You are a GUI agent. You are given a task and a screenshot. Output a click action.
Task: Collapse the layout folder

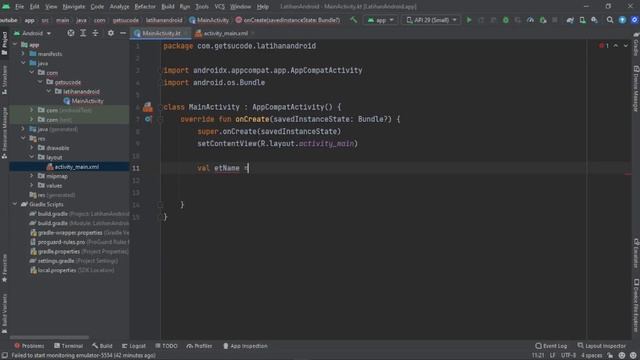coord(32,157)
